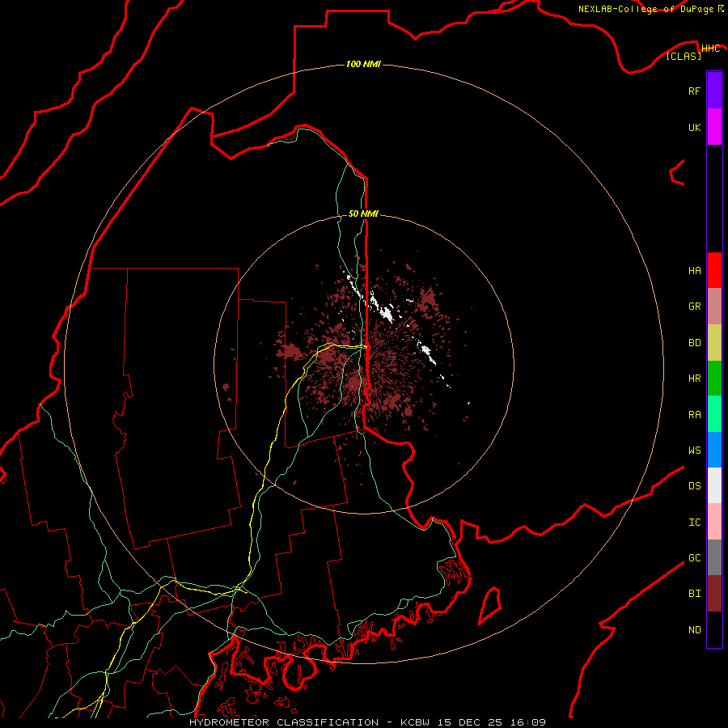
Task: Click the [CLAS] units label
Action: pyautogui.click(x=684, y=56)
